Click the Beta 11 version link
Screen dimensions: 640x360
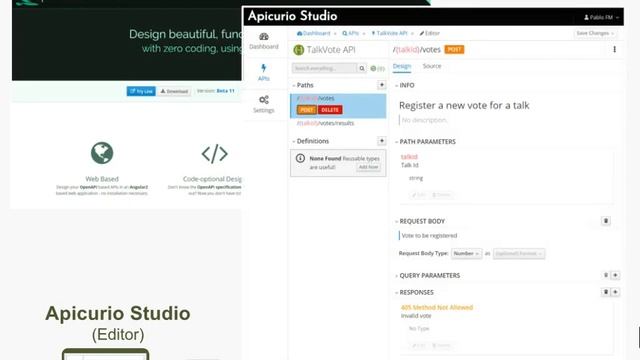(226, 91)
